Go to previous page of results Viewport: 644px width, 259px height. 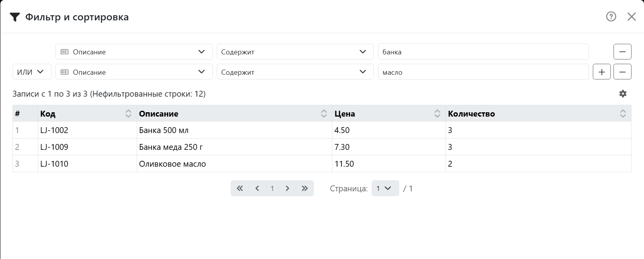point(257,188)
